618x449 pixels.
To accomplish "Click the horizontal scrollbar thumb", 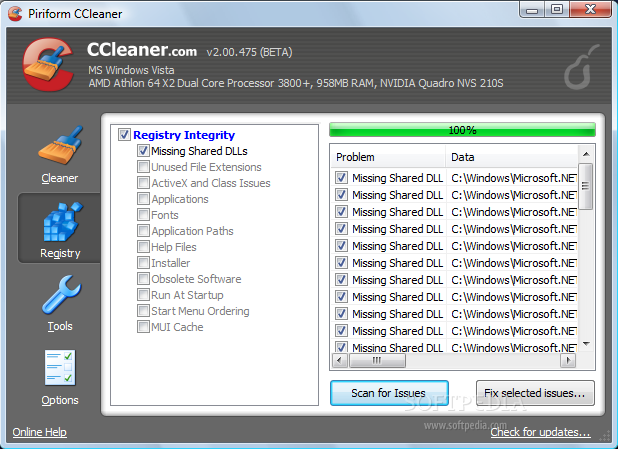I will [377, 360].
